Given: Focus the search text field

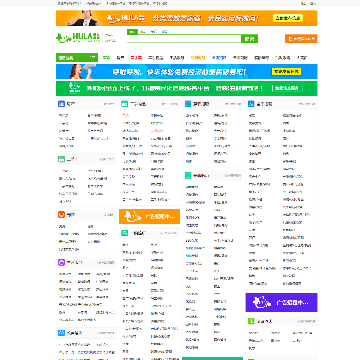Looking at the screenshot, I should [x=184, y=39].
